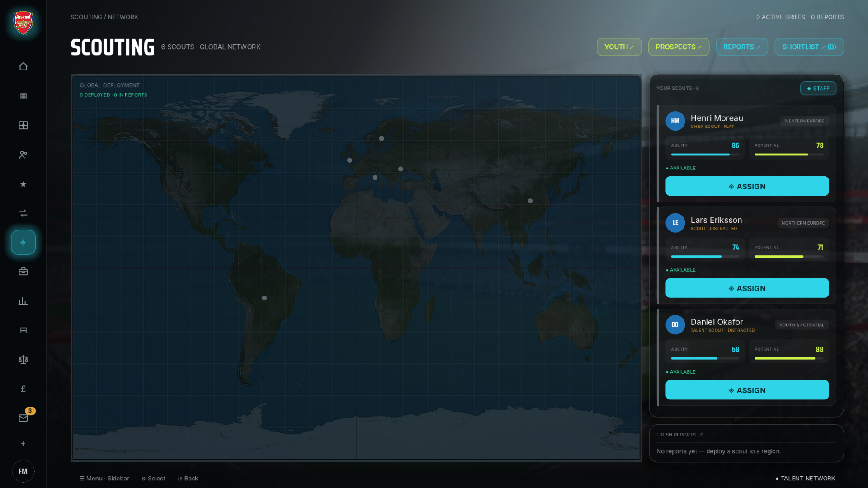
Task: Open the FM profile avatar
Action: click(23, 471)
